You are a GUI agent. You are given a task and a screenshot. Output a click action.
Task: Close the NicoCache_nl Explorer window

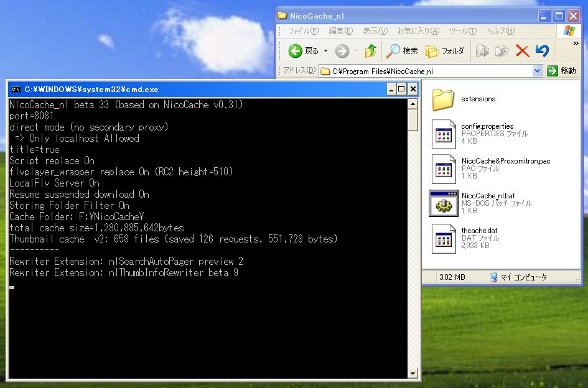(x=573, y=16)
